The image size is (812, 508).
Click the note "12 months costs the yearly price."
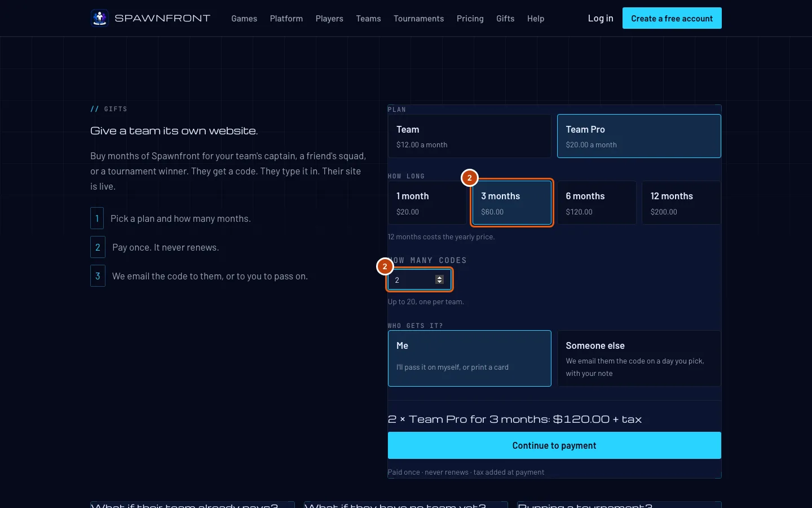pos(441,237)
